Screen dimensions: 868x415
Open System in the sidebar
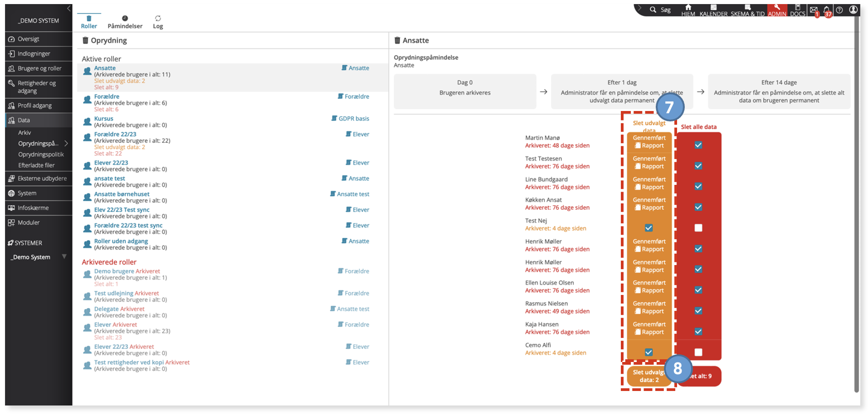point(39,193)
